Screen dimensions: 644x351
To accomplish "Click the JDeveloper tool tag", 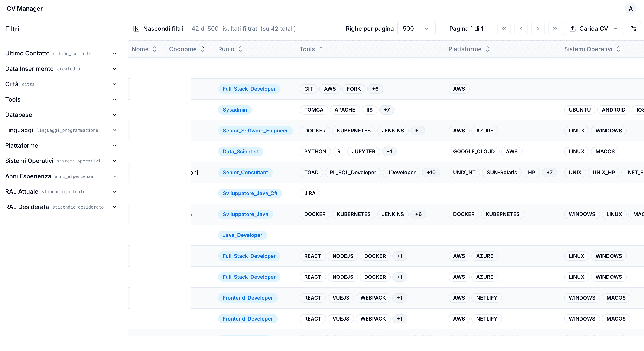I will click(401, 172).
